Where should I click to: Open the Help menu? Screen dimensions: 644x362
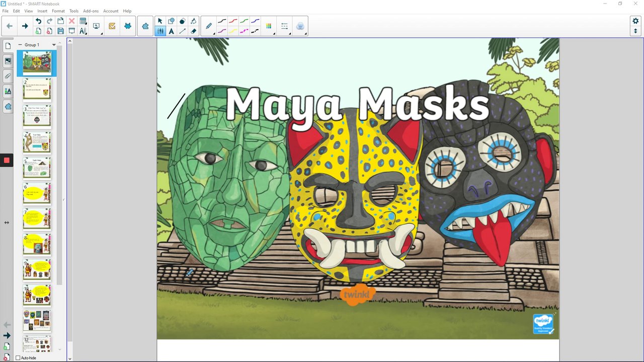coord(127,11)
